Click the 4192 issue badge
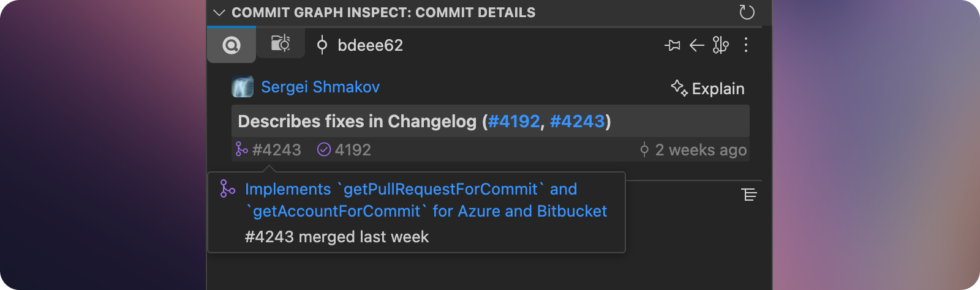The height and width of the screenshot is (290, 980). click(344, 150)
